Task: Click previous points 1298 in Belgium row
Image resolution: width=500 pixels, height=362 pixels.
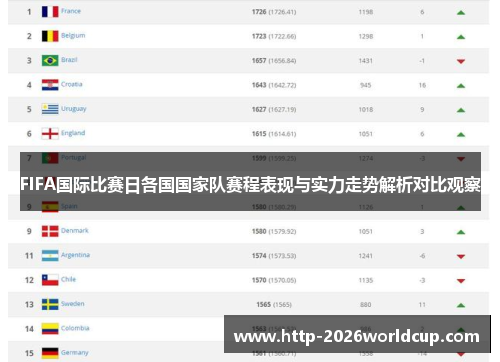Action: click(366, 36)
